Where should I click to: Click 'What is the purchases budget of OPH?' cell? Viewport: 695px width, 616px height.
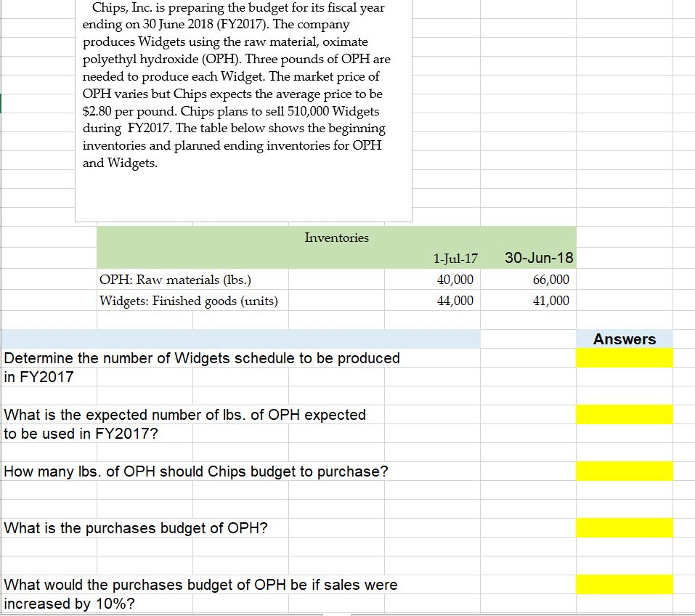pos(137,528)
